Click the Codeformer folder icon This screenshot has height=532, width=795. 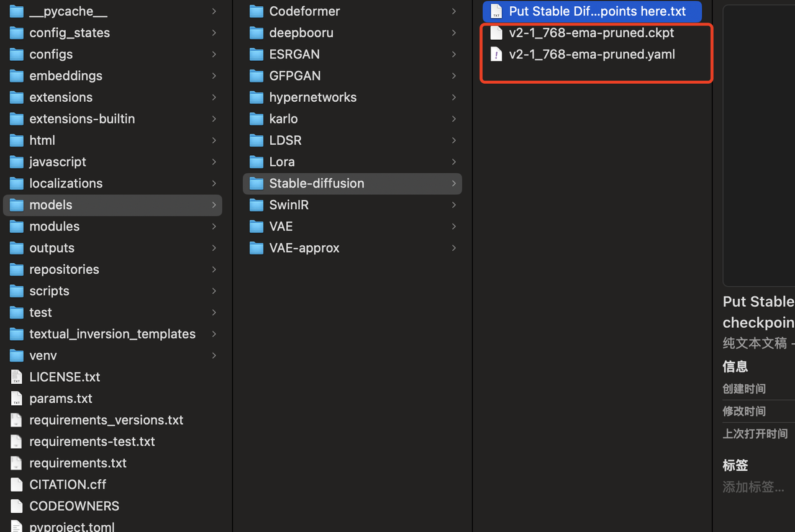[257, 11]
